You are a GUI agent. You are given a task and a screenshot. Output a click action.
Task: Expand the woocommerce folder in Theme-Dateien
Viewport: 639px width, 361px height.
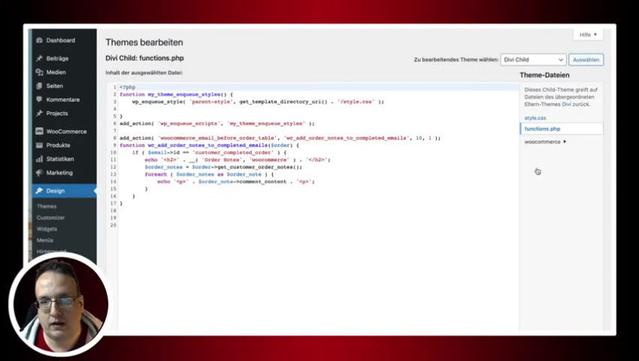pos(545,142)
